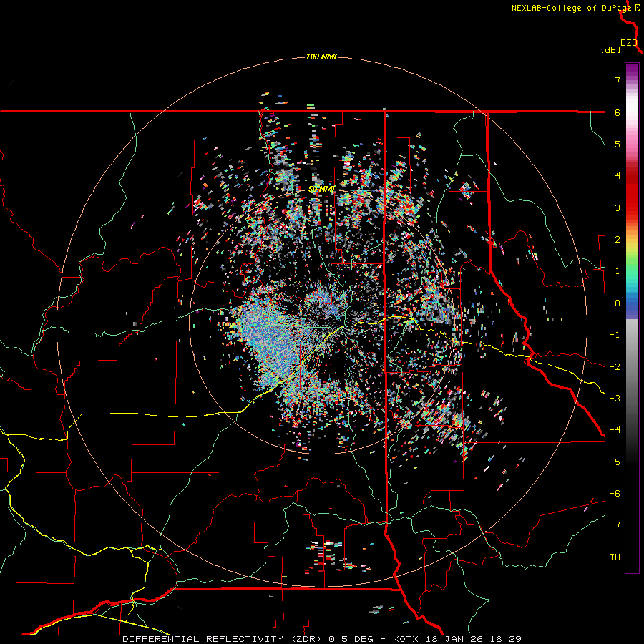Click the 7 value on the scale

(x=618, y=80)
